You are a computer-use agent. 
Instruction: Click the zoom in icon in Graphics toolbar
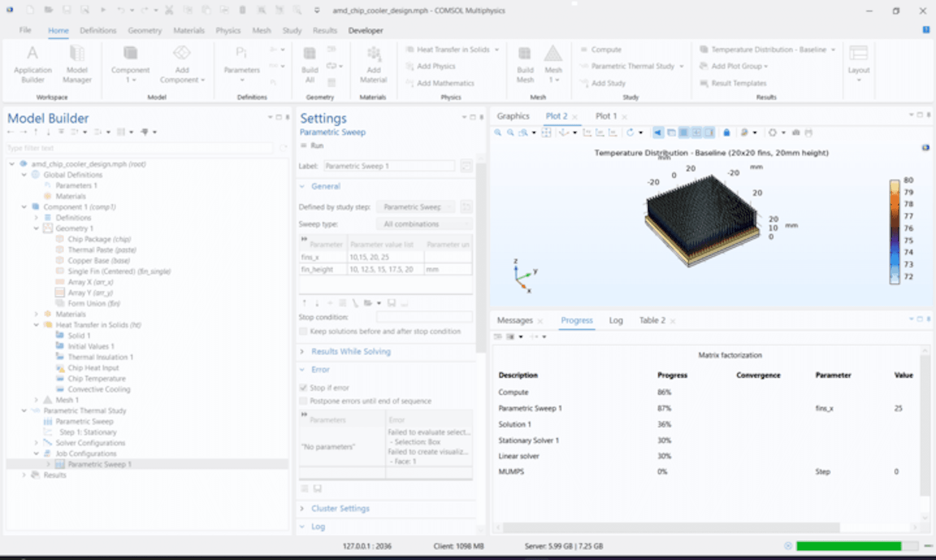coord(498,133)
